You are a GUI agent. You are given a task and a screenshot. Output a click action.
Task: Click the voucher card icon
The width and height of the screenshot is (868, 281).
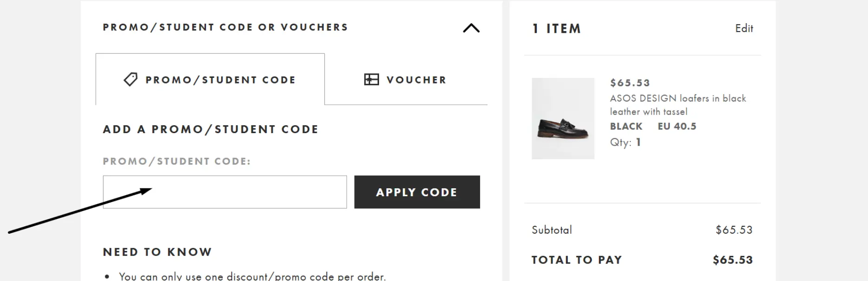(371, 79)
